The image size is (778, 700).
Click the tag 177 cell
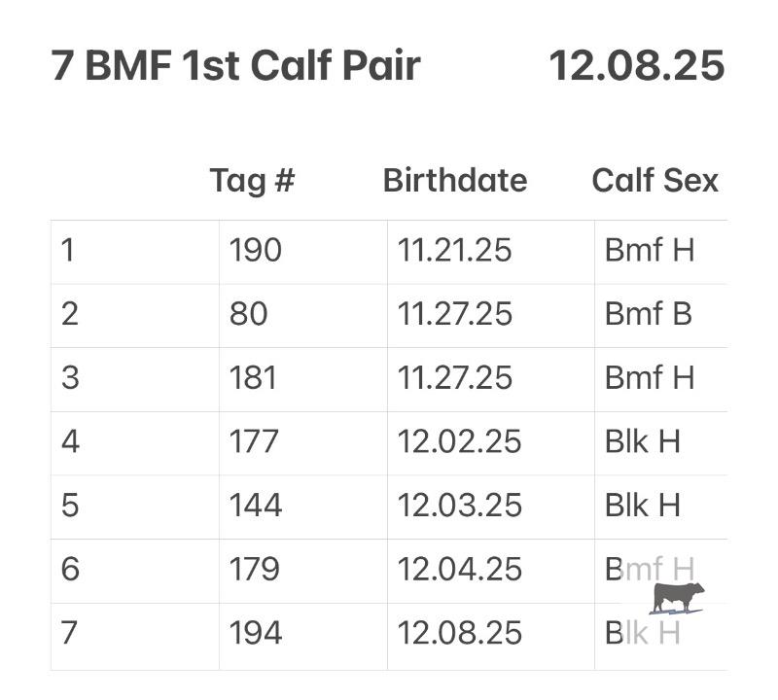(x=254, y=441)
